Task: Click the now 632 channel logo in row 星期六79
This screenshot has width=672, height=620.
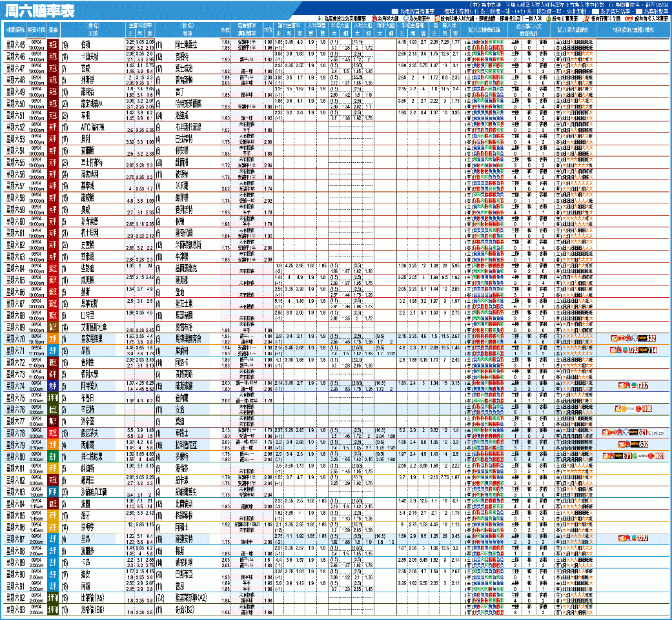Action: coord(640,444)
